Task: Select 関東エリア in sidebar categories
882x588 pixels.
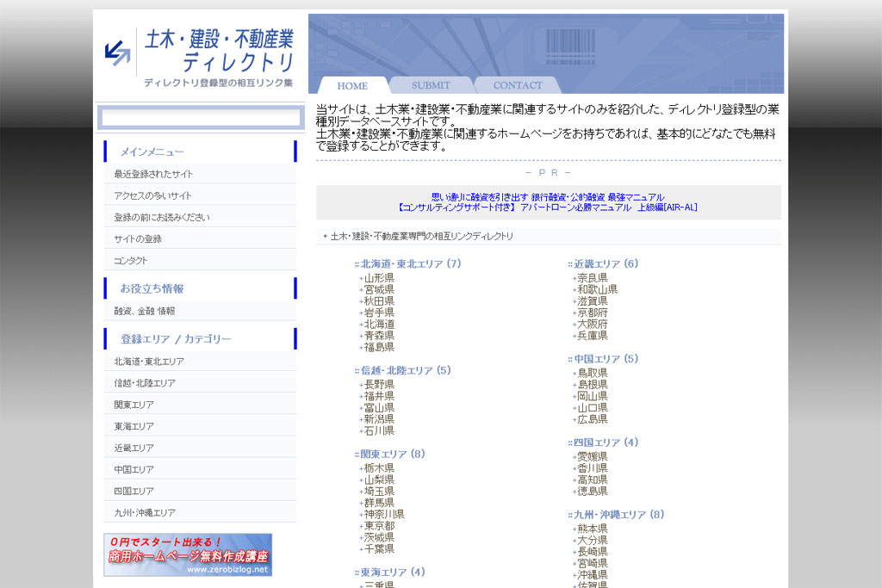Action: point(134,405)
